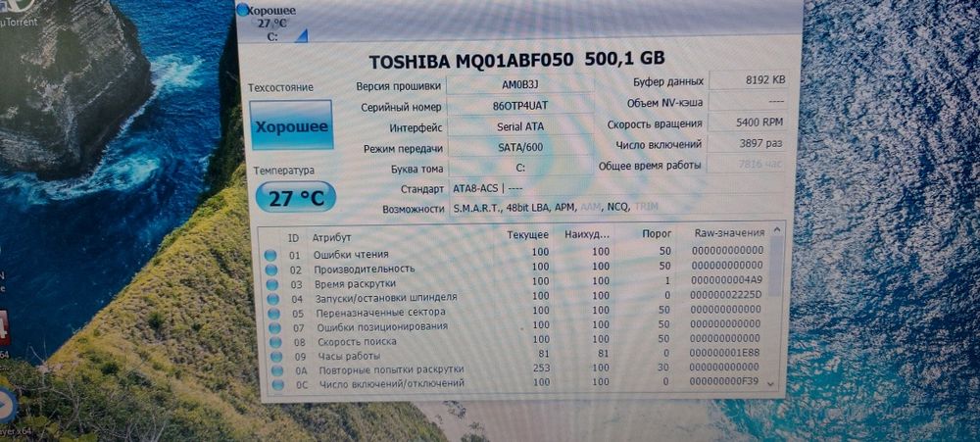Image resolution: width=980 pixels, height=442 pixels.
Task: Click the status orb for Запуски/остановки шпинделя row
Action: (271, 299)
